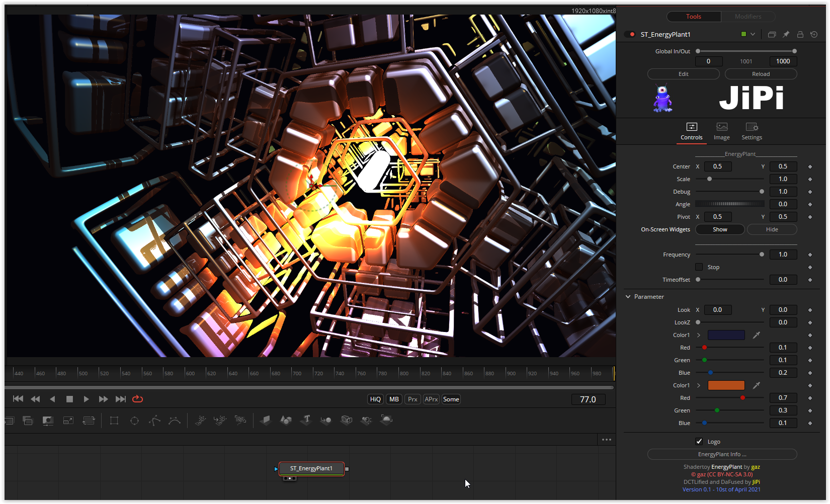Add a pRender particle node
The height and width of the screenshot is (504, 830).
click(240, 421)
